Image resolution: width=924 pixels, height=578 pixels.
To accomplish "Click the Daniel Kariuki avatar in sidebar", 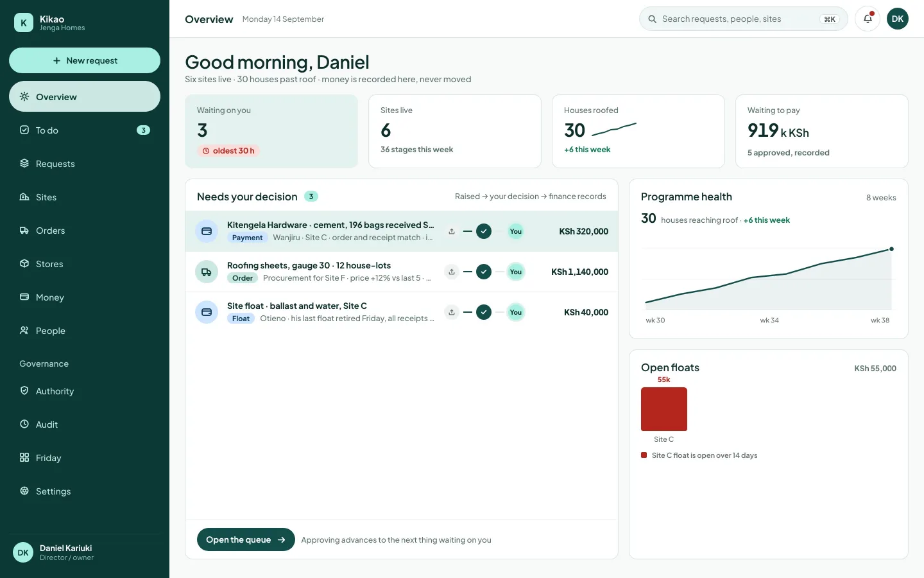I will point(23,552).
